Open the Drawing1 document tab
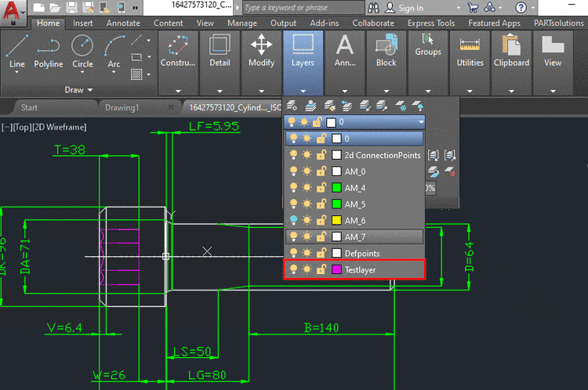 pos(122,107)
